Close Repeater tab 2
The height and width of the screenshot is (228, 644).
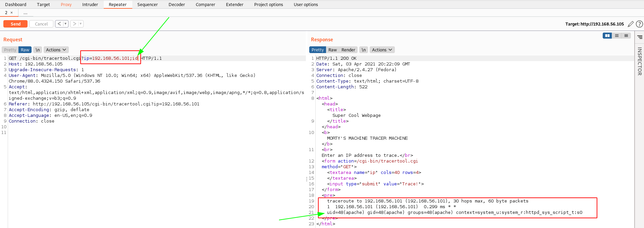[11, 13]
